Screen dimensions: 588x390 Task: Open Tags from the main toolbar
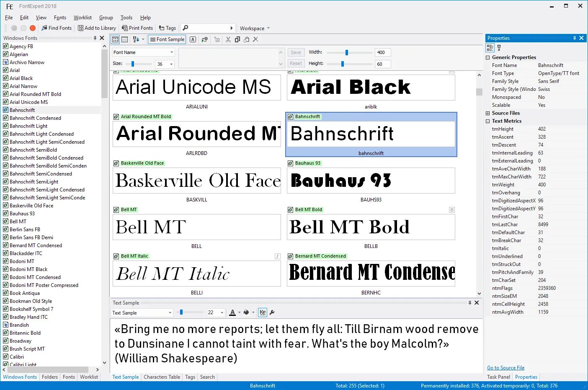pyautogui.click(x=168, y=28)
